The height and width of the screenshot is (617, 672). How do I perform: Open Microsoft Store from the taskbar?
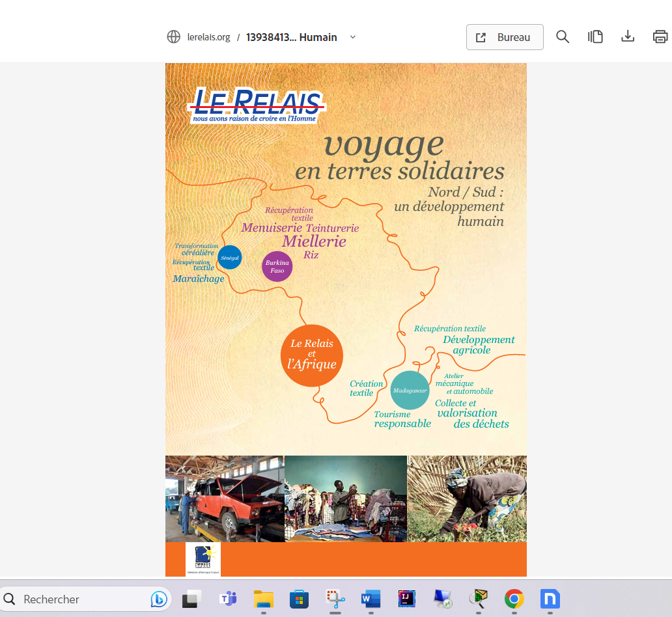[299, 599]
